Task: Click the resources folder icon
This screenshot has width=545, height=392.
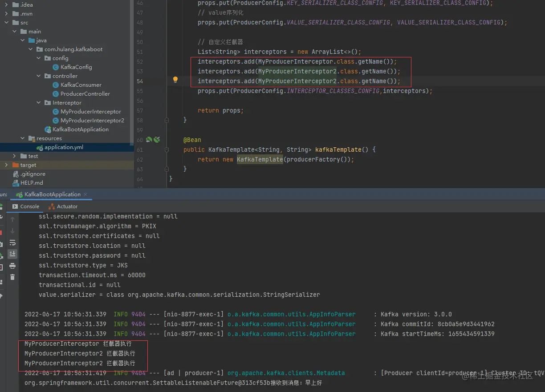Action: (x=32, y=138)
